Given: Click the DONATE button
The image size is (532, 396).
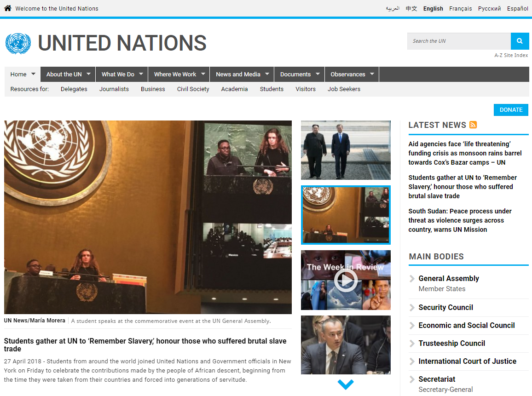Looking at the screenshot, I should pos(511,110).
